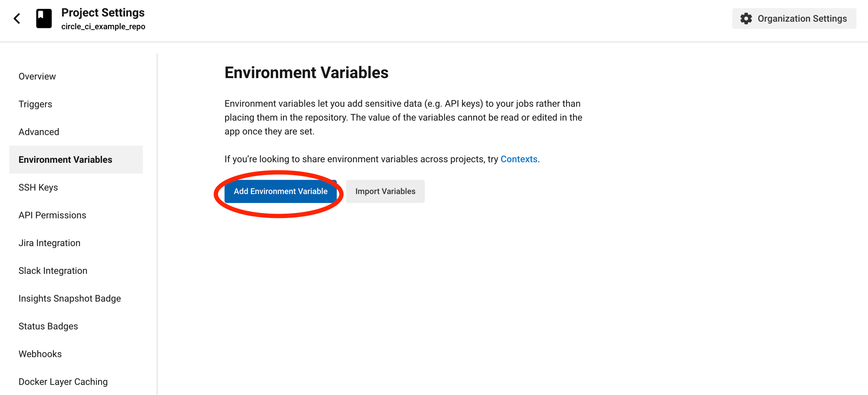Click the Organization Settings gear icon
The height and width of the screenshot is (395, 868).
point(746,18)
